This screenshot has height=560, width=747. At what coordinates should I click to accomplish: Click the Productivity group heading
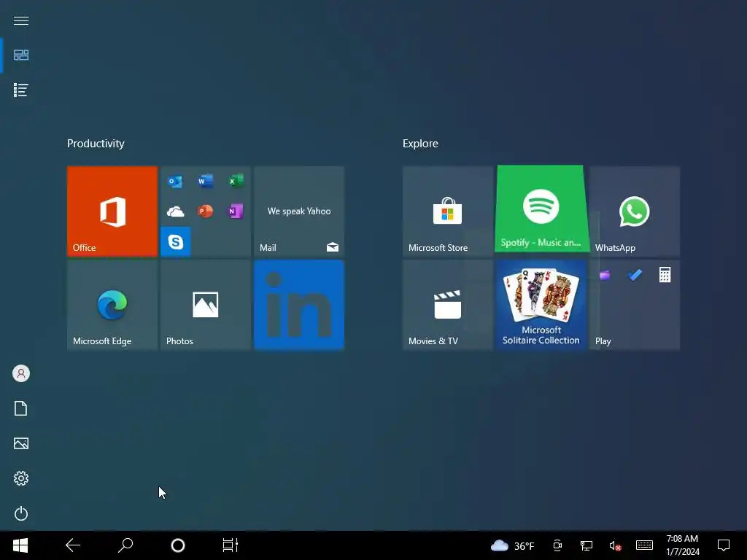click(x=96, y=144)
